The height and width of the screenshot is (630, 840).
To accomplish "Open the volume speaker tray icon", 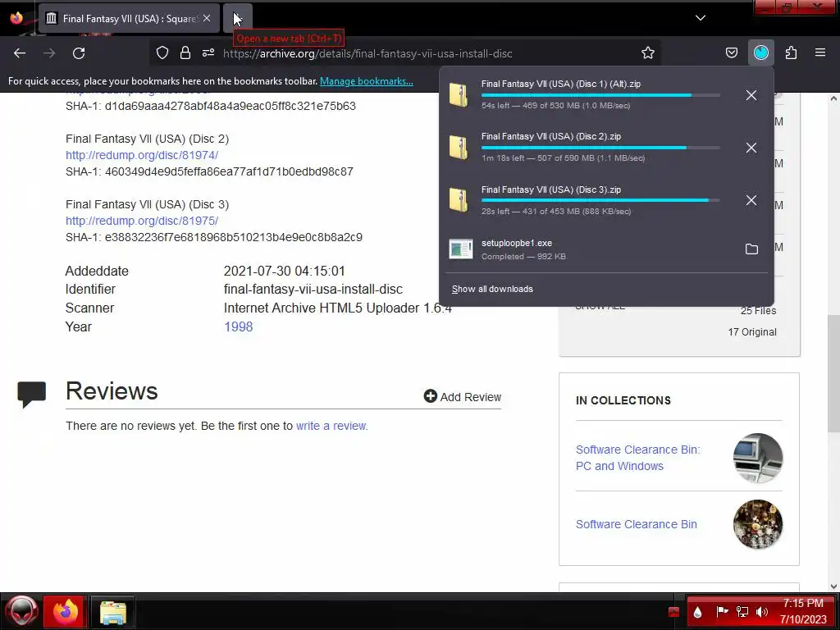I will pyautogui.click(x=762, y=612).
